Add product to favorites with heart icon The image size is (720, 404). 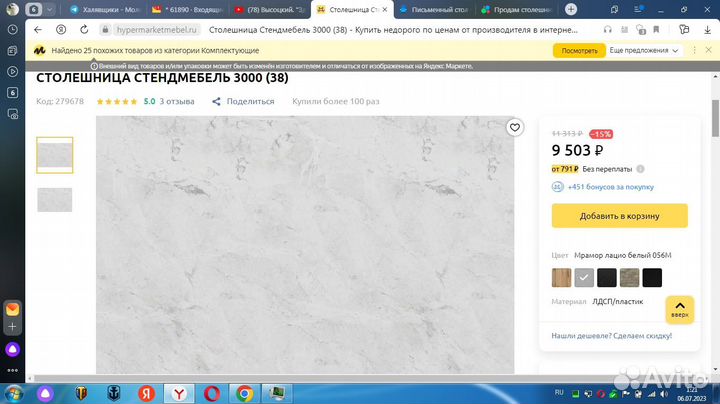click(x=515, y=128)
